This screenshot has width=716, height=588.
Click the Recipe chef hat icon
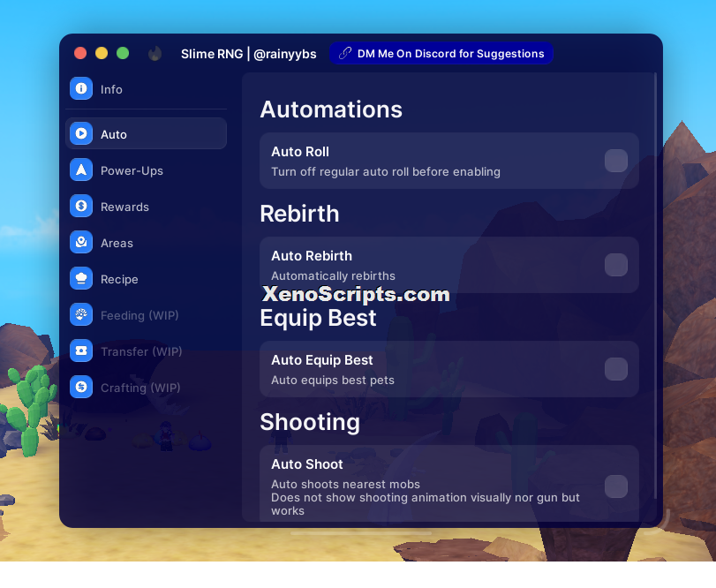click(x=81, y=278)
